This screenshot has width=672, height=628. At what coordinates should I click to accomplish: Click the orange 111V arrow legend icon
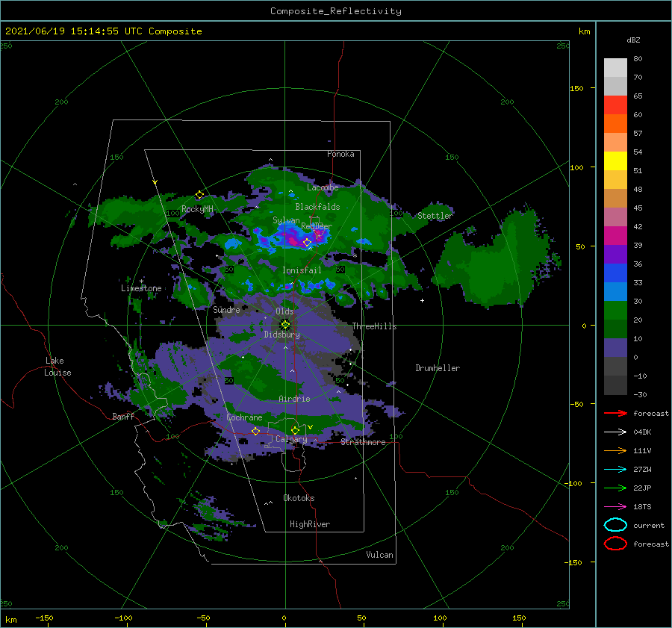(615, 450)
